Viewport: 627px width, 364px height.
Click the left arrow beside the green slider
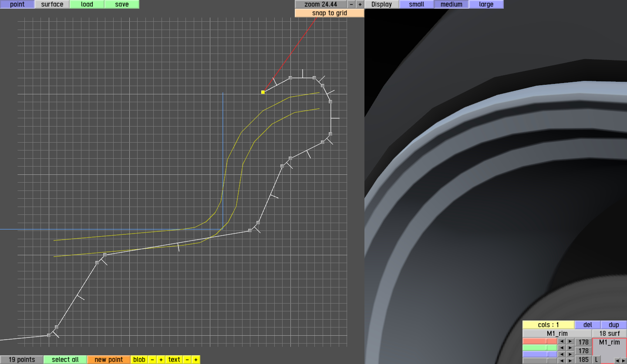pos(562,348)
